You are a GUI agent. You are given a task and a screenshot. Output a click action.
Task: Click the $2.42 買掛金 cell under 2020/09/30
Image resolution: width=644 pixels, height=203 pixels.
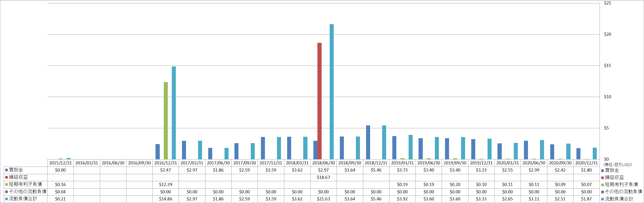pos(560,170)
